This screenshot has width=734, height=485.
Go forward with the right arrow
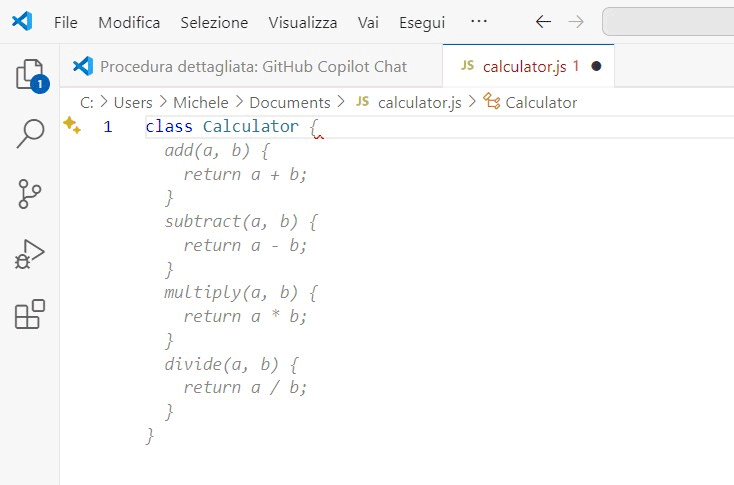[576, 22]
